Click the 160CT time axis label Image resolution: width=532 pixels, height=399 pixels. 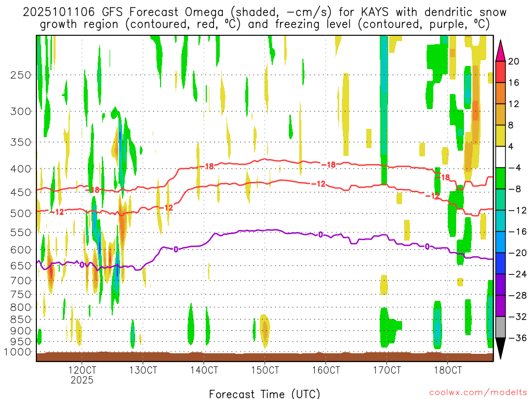tap(326, 370)
